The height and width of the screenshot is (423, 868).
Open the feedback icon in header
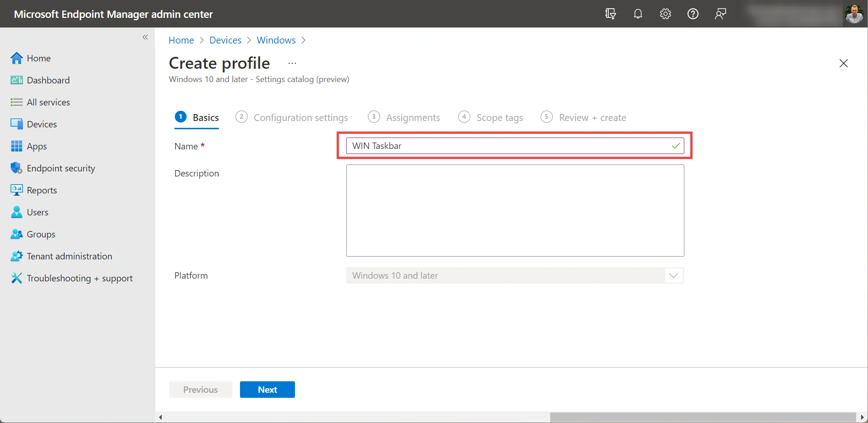point(720,14)
